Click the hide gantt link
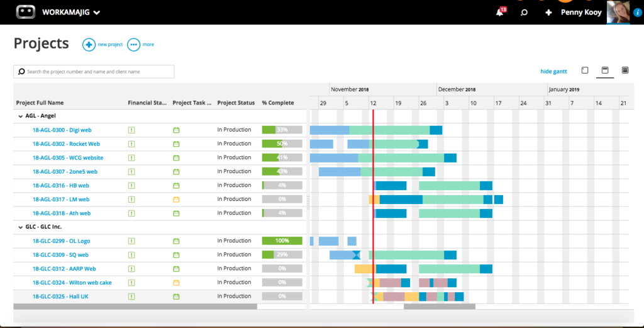 click(553, 71)
